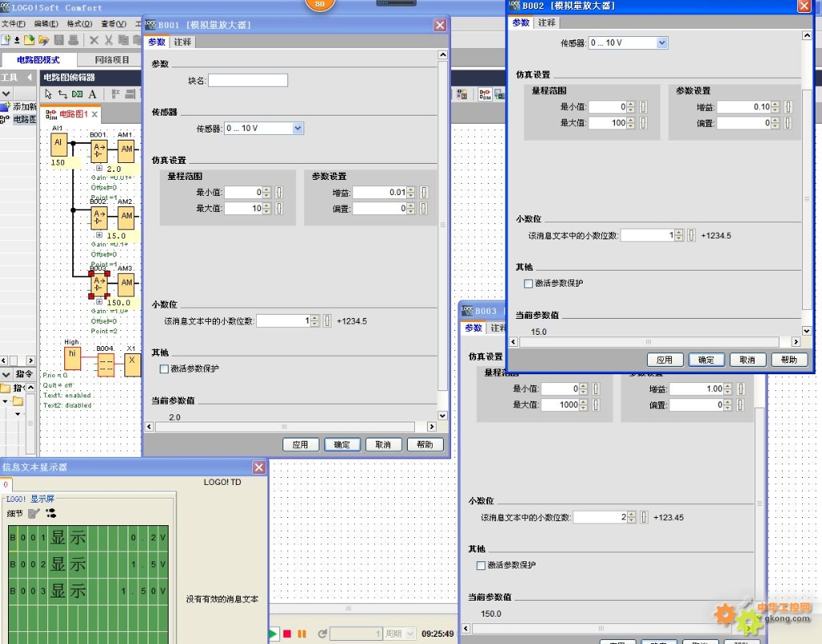822x644 pixels.
Task: Select the B001 amplifier block in diagram
Action: [99, 151]
